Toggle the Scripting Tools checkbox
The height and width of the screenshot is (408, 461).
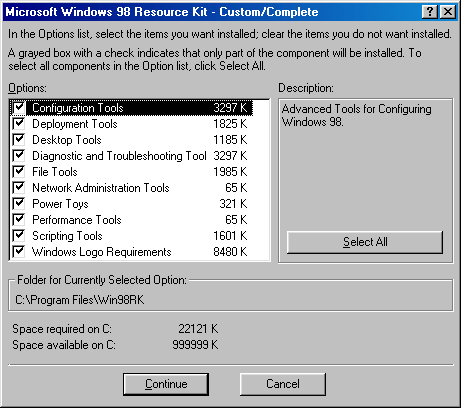click(x=19, y=236)
